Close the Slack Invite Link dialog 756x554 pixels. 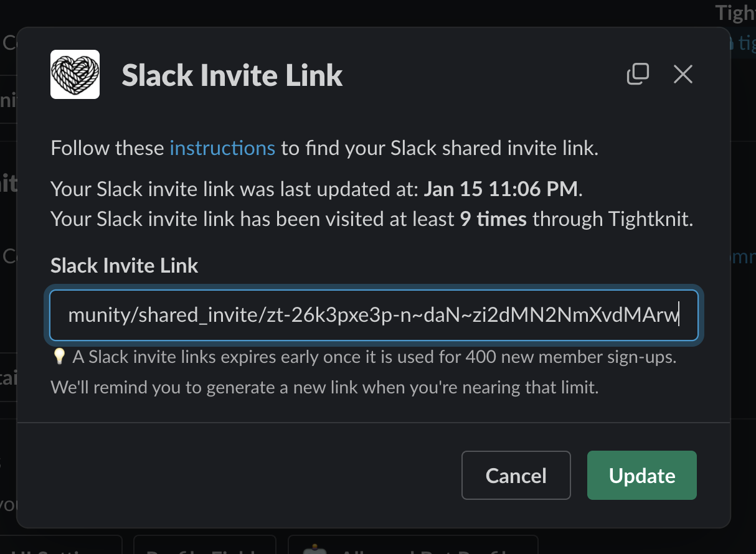click(x=683, y=74)
